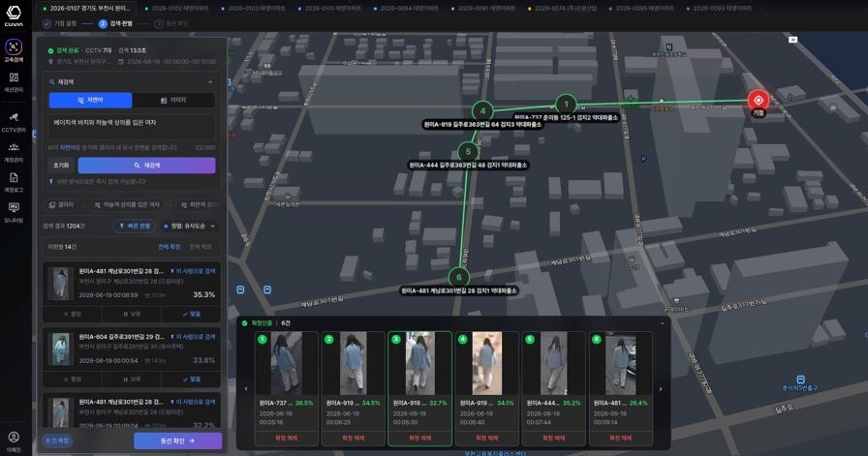Select the 하늘색 상의를 입은 여자 chip
Viewport: 868px width, 456px height.
(x=127, y=204)
